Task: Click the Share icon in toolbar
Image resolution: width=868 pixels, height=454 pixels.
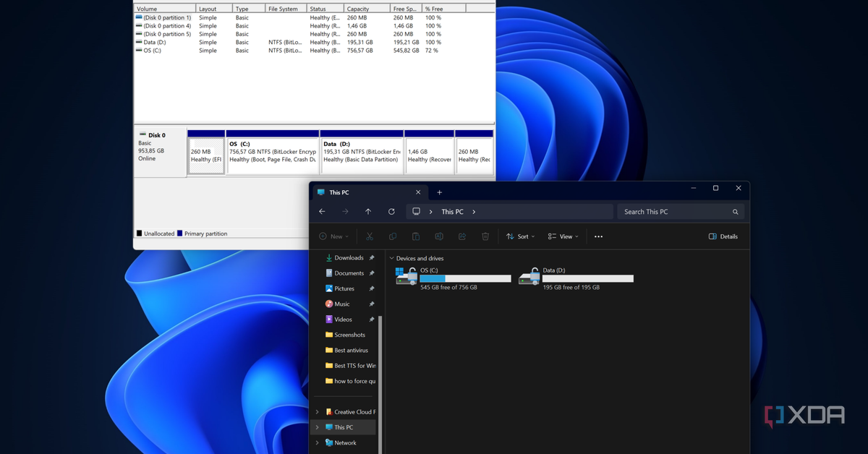Action: 462,236
